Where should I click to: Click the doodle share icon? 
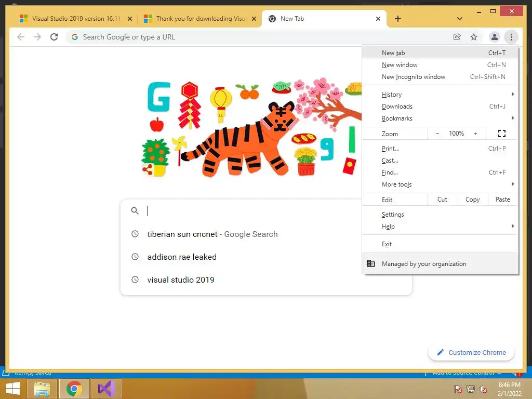(x=147, y=169)
